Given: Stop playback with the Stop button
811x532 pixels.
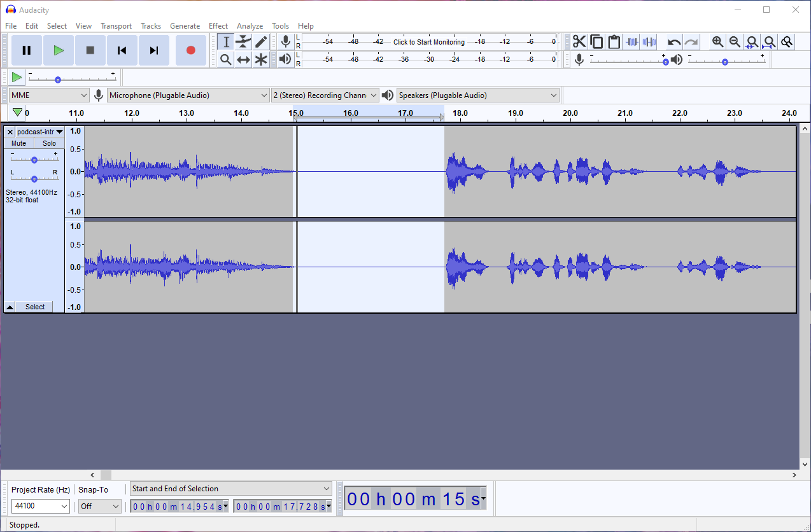Looking at the screenshot, I should (x=90, y=50).
